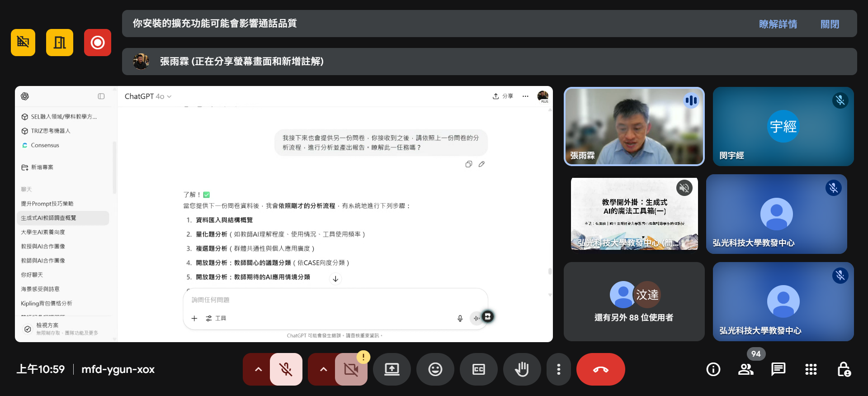The image size is (868, 396).
Task: Show the people panel with 94 badge
Action: 746,369
